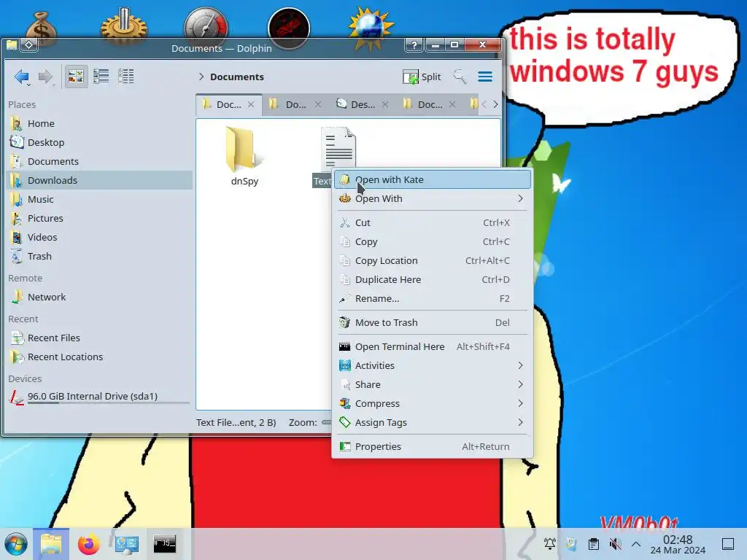Open Desktop in Places panel
Viewport: 747px width, 560px height.
(99, 142)
